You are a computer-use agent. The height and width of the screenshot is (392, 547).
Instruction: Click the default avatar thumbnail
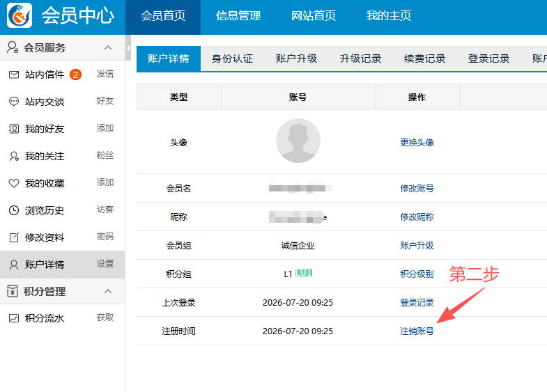pos(298,141)
